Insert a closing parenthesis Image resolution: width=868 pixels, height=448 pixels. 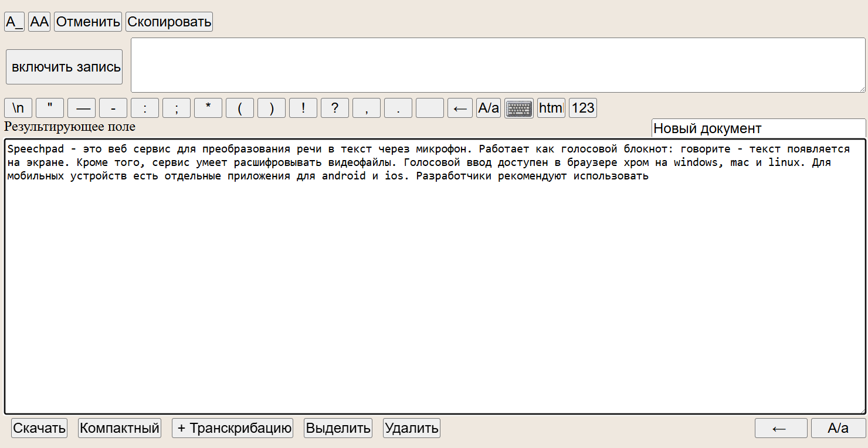(x=272, y=108)
